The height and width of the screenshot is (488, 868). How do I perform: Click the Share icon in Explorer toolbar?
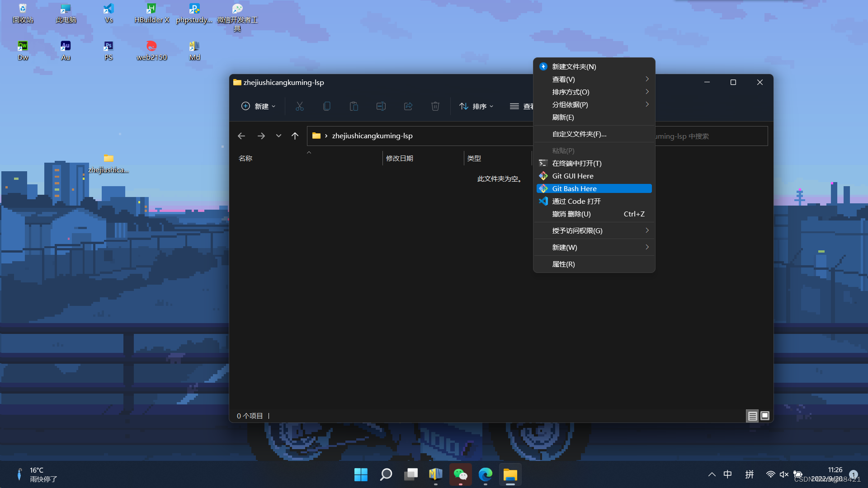tap(408, 106)
